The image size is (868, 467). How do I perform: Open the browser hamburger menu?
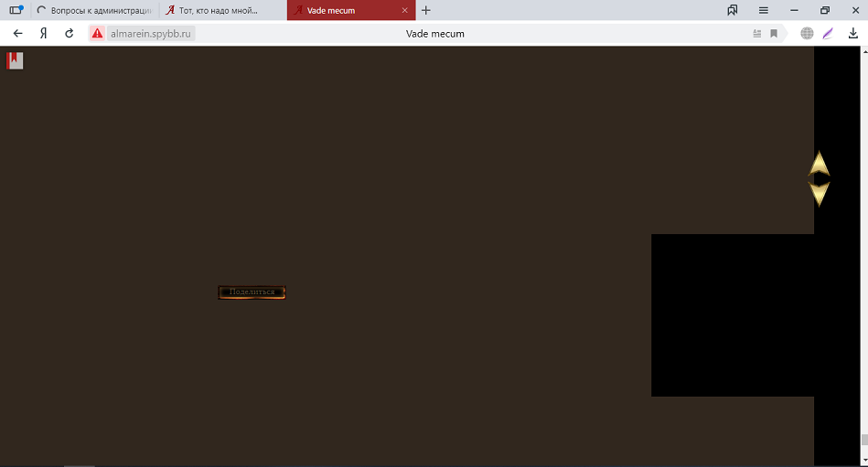pyautogui.click(x=764, y=10)
